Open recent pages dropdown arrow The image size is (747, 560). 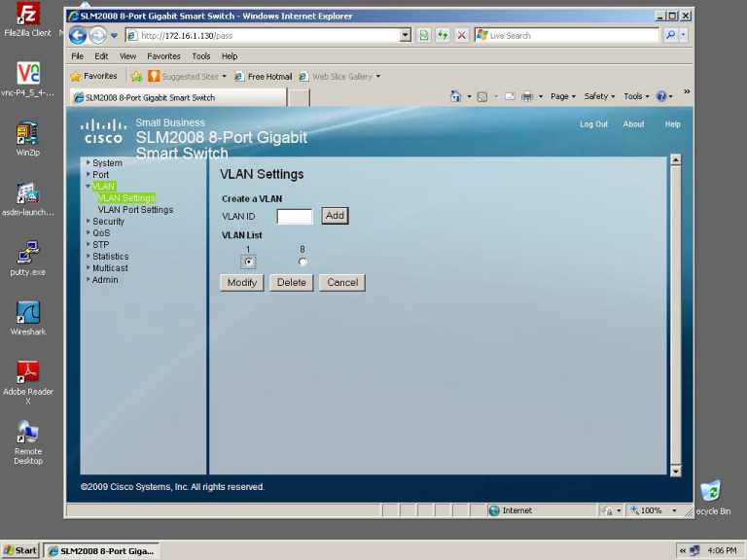pyautogui.click(x=114, y=35)
